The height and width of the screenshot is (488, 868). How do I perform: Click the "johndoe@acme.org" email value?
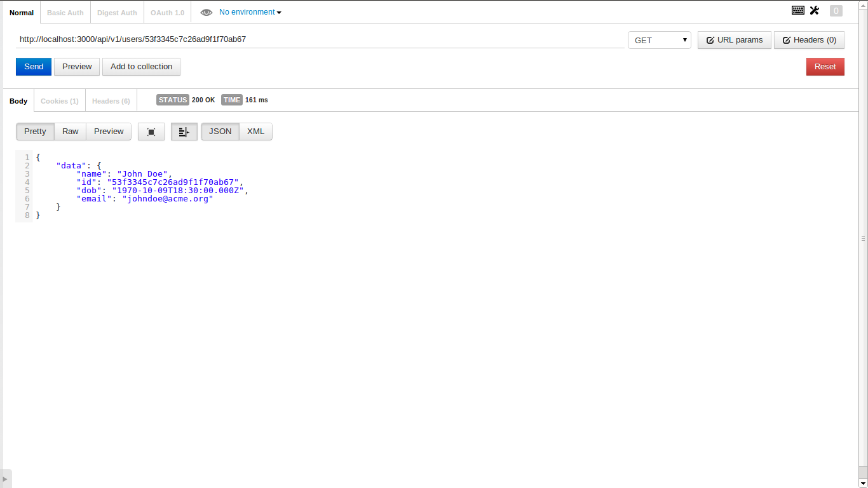click(x=168, y=198)
